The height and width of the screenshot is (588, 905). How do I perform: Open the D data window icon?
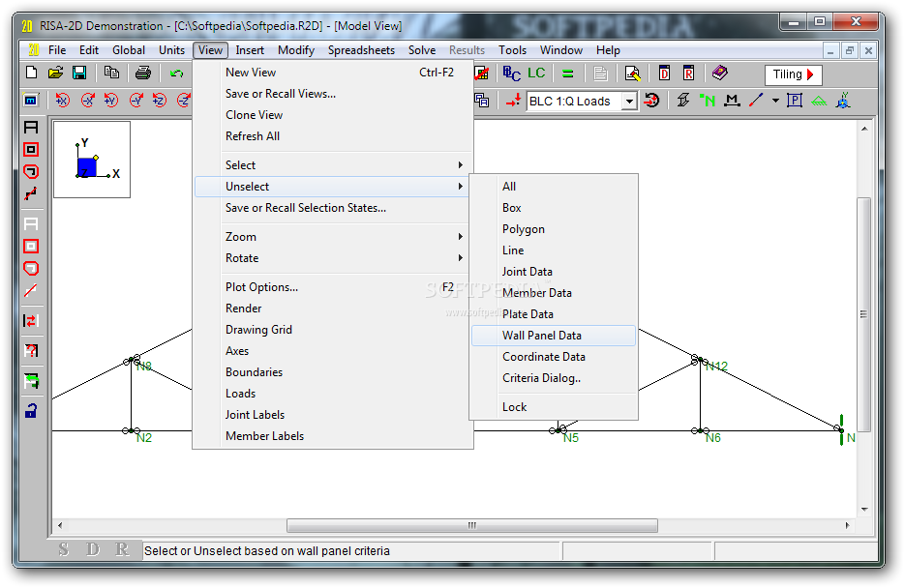[664, 73]
